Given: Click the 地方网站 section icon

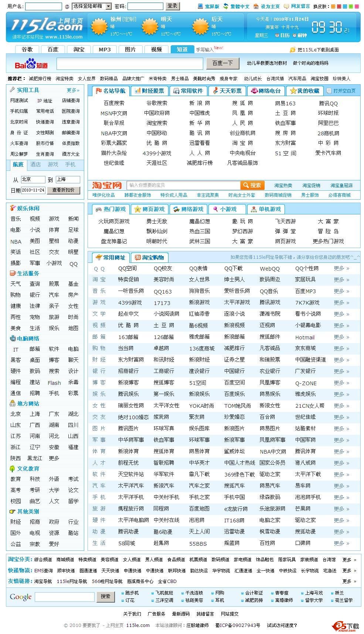Looking at the screenshot, I should 13,403.
